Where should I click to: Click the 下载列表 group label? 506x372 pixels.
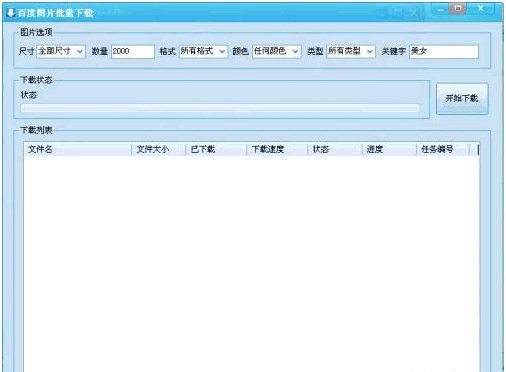[x=36, y=130]
